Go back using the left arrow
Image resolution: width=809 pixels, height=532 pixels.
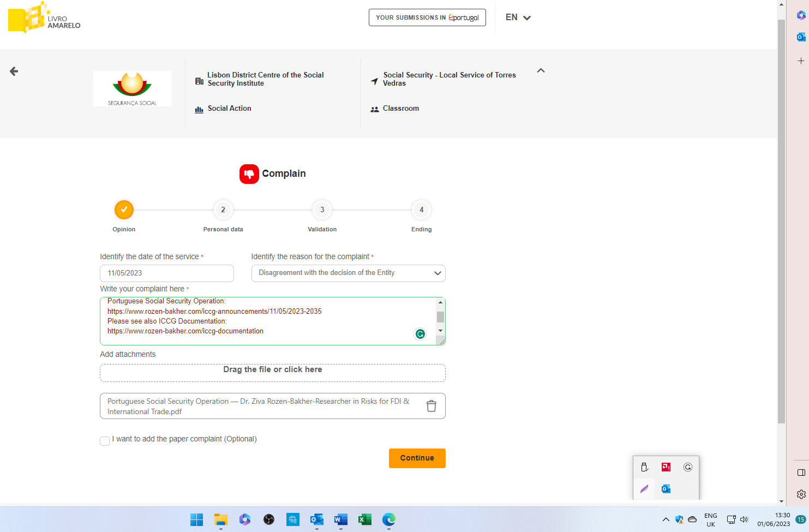tap(14, 71)
